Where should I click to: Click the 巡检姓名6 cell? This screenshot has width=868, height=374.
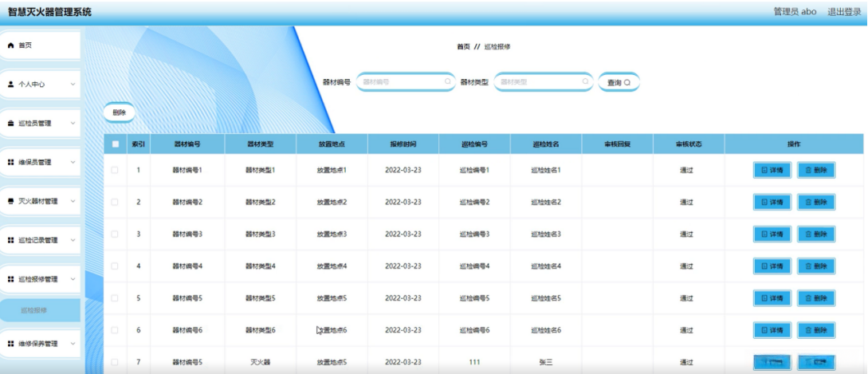pyautogui.click(x=546, y=330)
